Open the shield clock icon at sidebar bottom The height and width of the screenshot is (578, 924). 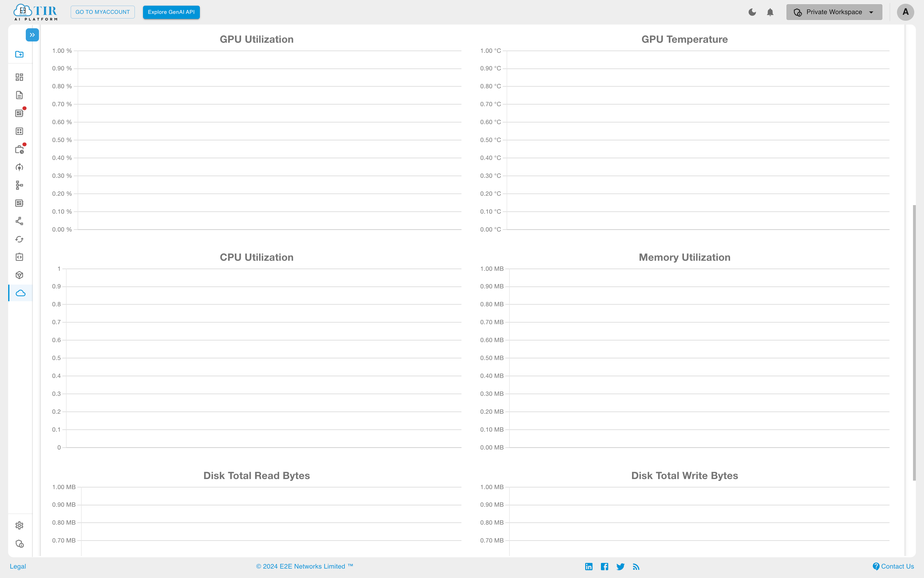19,543
